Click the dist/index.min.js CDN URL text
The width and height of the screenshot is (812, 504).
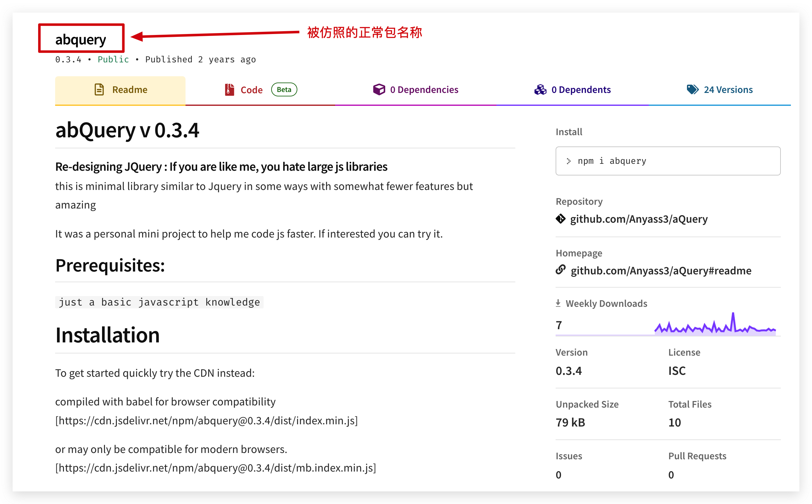point(206,421)
